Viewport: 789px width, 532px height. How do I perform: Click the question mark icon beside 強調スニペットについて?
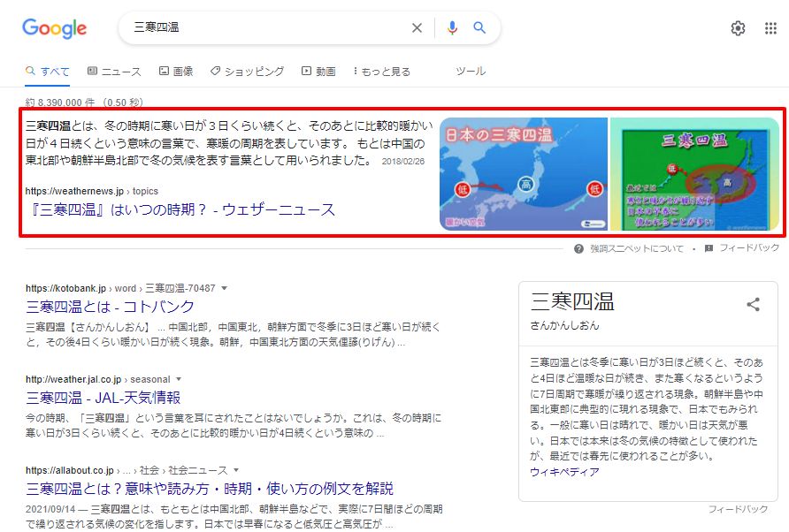(x=578, y=249)
